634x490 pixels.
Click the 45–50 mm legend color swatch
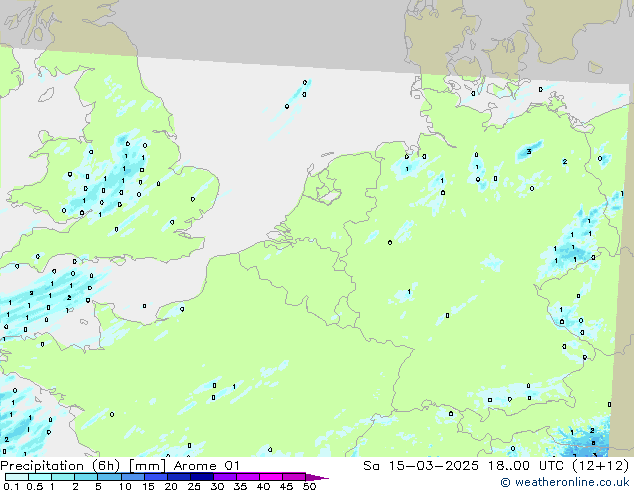click(294, 477)
